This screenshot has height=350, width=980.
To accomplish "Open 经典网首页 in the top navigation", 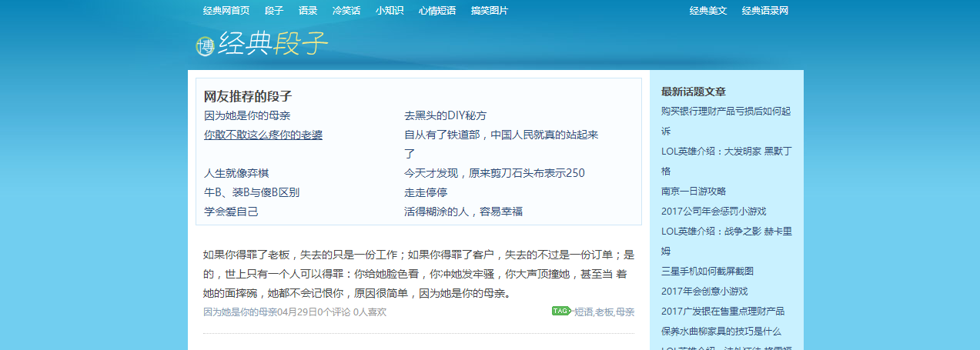I will click(226, 11).
